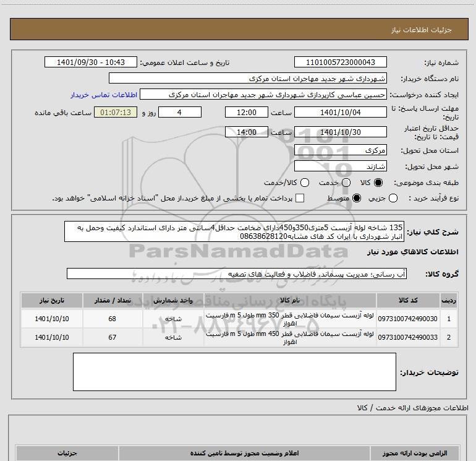The image size is (476, 461).
Task: Click delivery city field شازند
Action: [340, 166]
